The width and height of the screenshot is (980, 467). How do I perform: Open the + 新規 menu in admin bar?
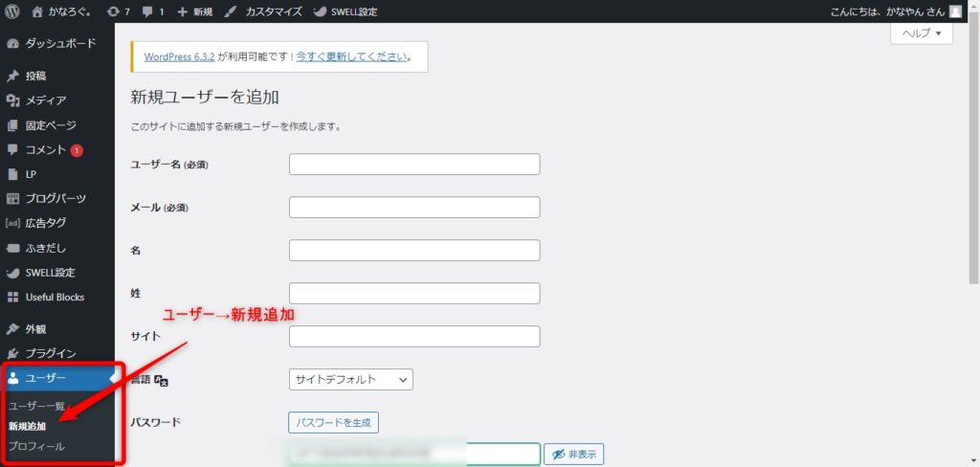(x=195, y=11)
